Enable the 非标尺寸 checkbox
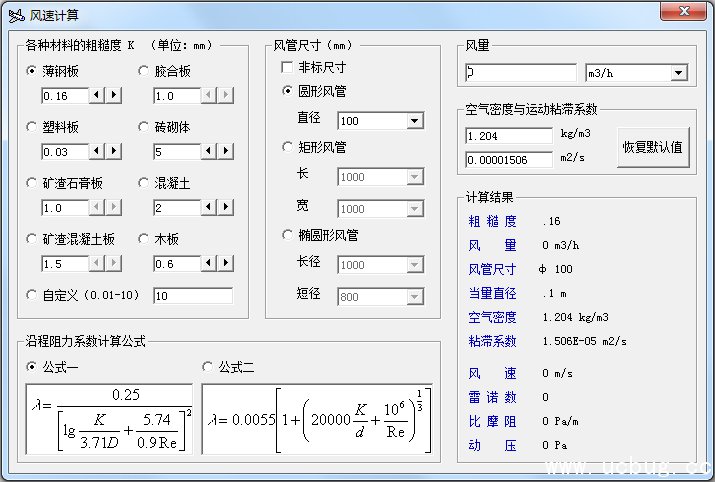This screenshot has width=715, height=482. coord(288,67)
